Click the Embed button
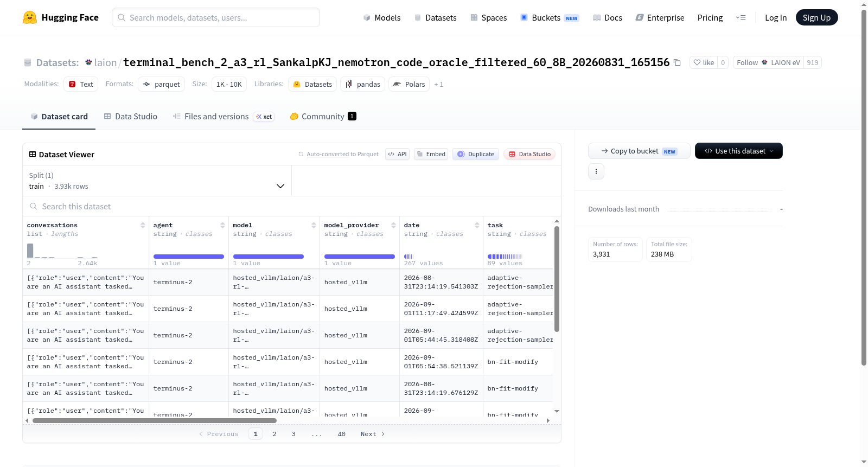Image resolution: width=868 pixels, height=467 pixels. [x=431, y=154]
